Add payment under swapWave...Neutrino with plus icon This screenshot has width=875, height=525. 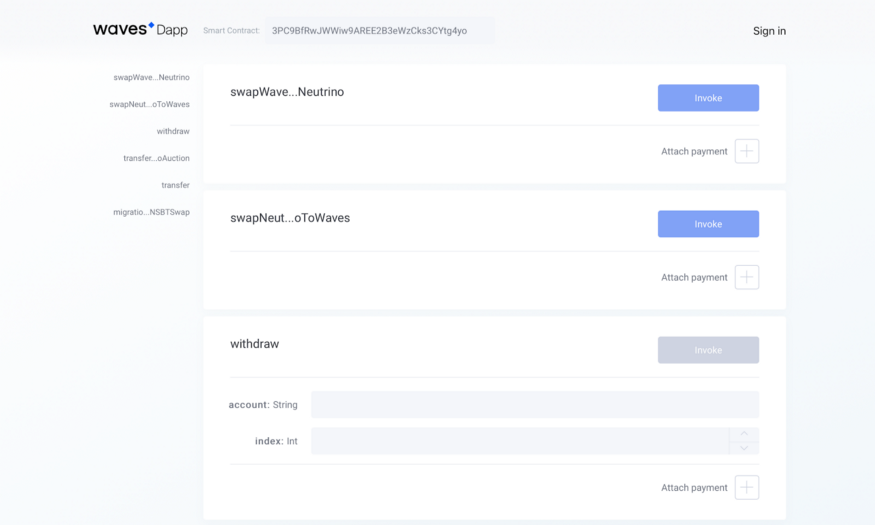[747, 151]
